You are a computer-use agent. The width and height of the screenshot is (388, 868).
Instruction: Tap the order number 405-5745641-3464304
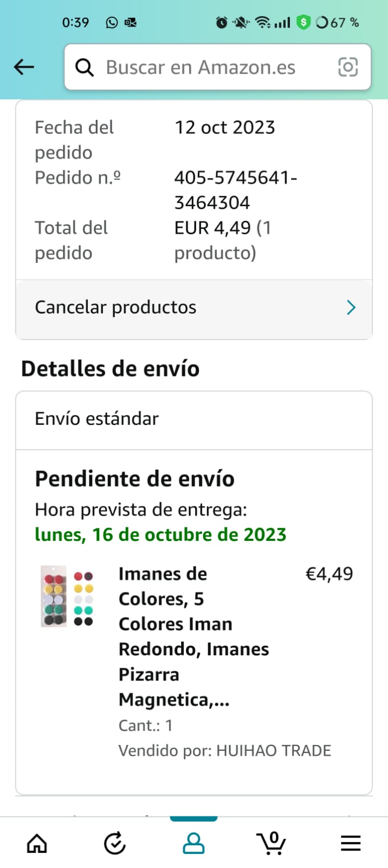[235, 190]
